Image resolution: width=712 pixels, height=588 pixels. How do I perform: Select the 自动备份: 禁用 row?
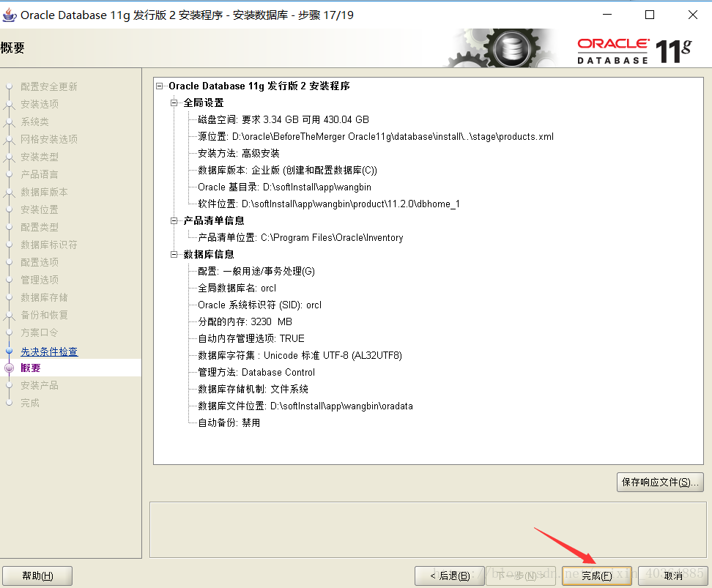[229, 423]
